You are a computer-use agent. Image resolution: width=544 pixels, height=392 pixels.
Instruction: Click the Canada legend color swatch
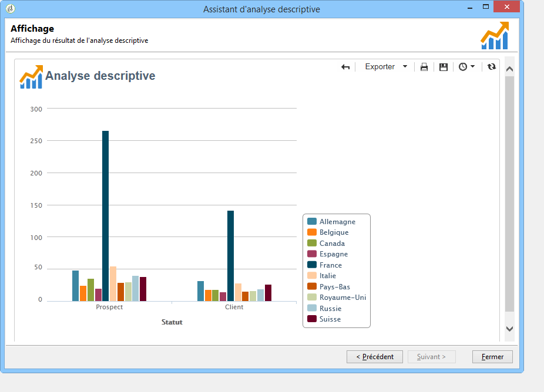(312, 243)
